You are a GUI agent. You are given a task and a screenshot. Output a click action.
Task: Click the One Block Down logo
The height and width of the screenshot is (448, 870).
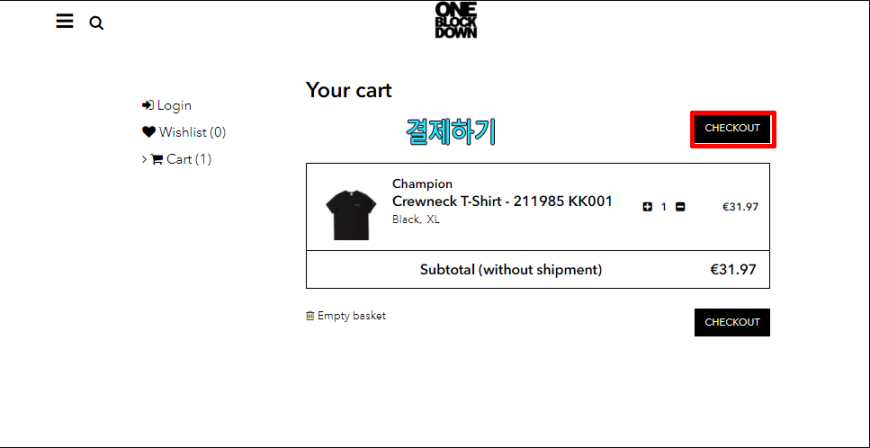point(456,20)
